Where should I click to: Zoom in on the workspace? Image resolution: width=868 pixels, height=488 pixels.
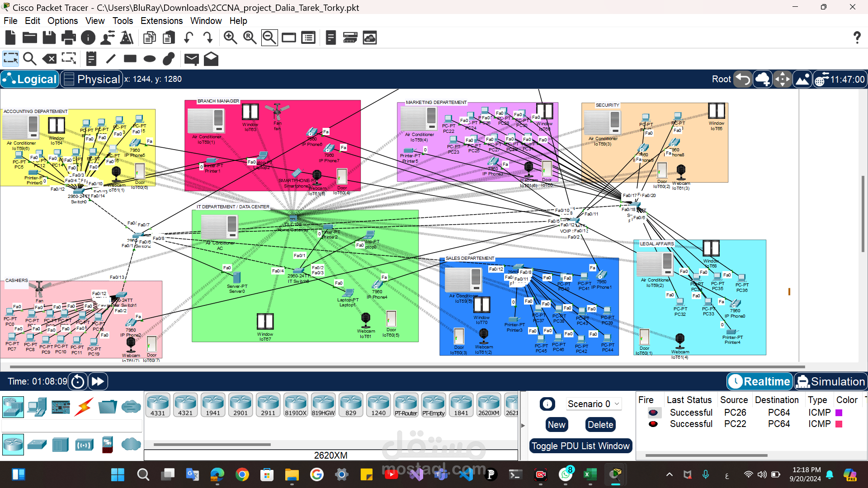pos(231,38)
